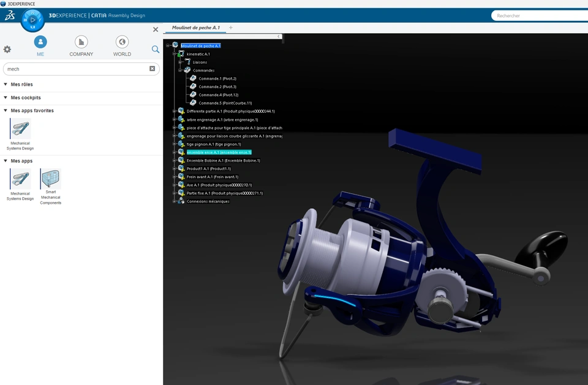588x385 pixels.
Task: Click the Commande.1 (Pivot.2) icon
Action: [193, 78]
